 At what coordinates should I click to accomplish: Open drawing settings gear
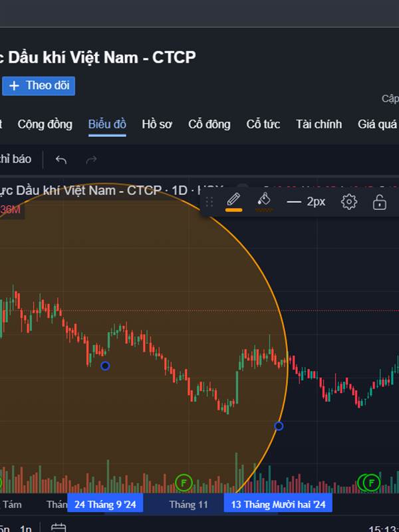348,202
